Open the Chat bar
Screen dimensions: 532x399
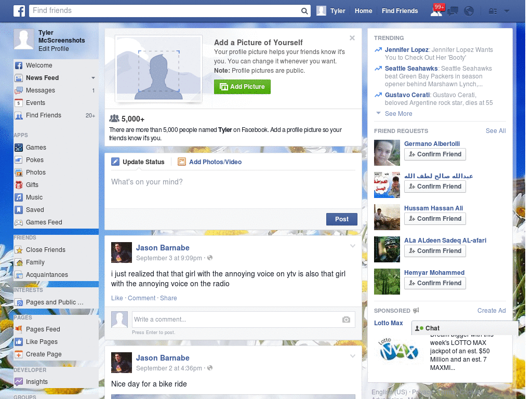[464, 328]
